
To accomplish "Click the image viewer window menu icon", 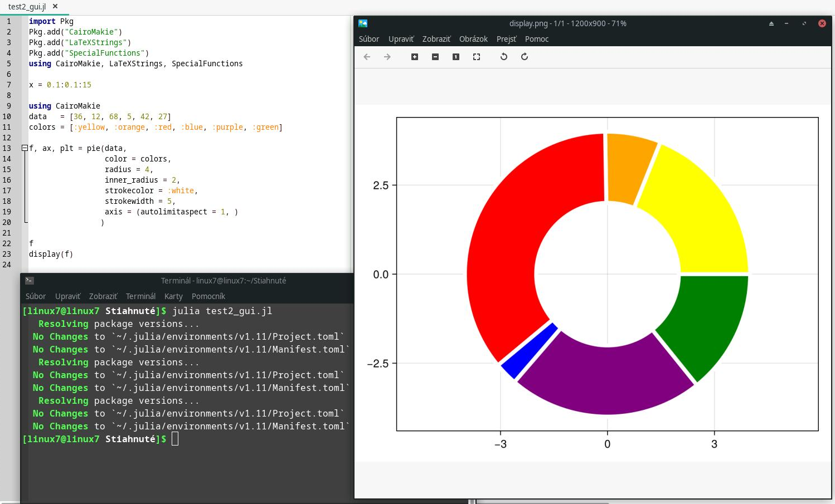I will (363, 23).
